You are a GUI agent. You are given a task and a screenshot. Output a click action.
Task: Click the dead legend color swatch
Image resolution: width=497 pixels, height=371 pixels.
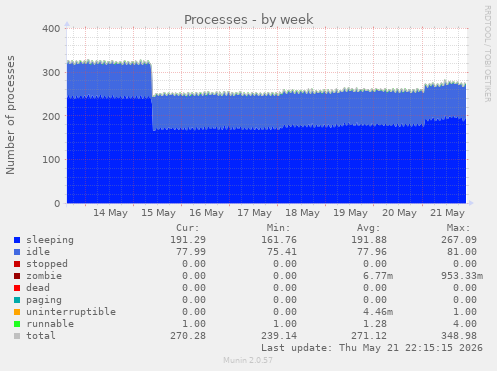pyautogui.click(x=17, y=288)
